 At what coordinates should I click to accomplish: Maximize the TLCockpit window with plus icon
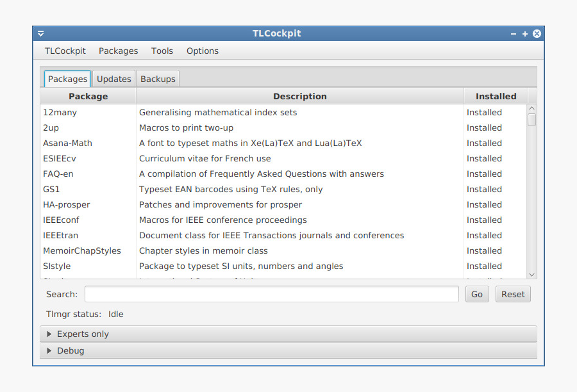point(524,34)
